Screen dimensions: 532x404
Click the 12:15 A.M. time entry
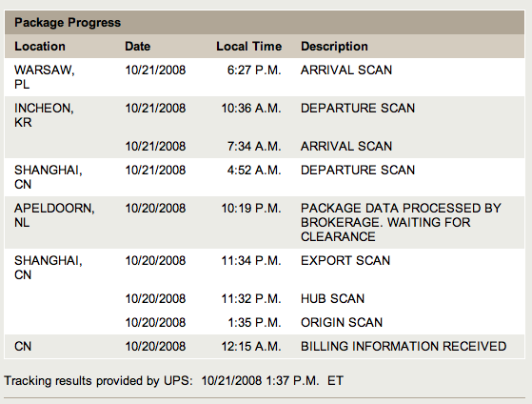point(251,346)
